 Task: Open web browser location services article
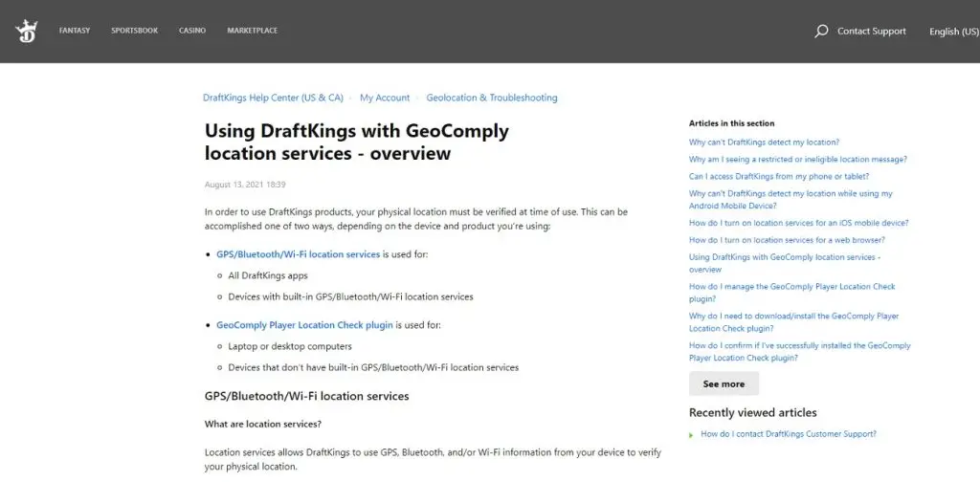coord(787,240)
